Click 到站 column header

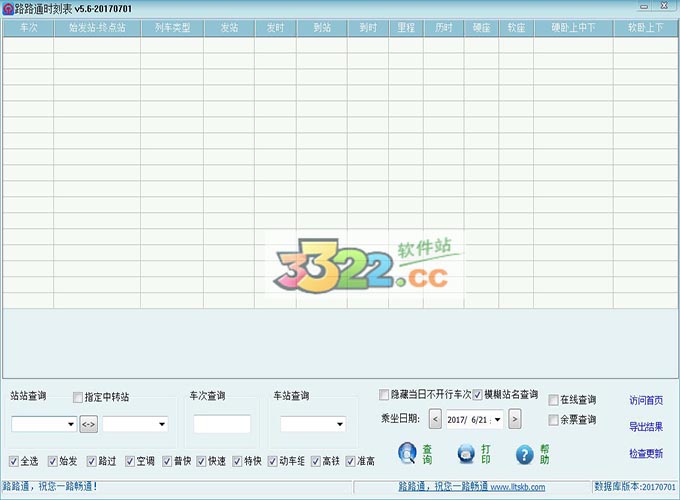(x=322, y=28)
